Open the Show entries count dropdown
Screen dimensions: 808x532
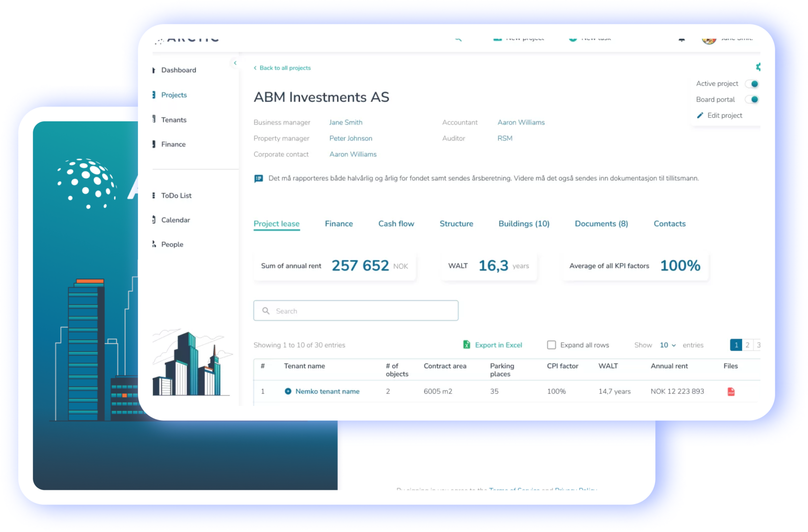[x=668, y=345]
